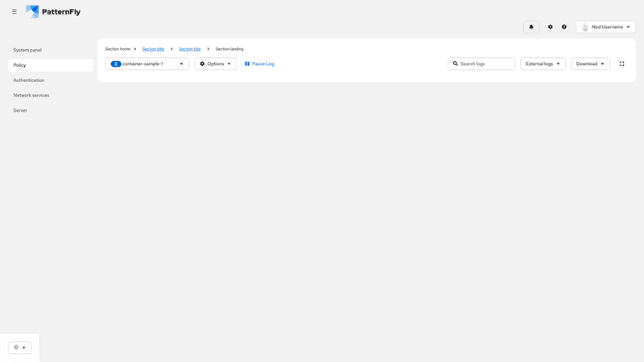Expand log viewer to fullscreen
644x362 pixels.
click(x=621, y=64)
